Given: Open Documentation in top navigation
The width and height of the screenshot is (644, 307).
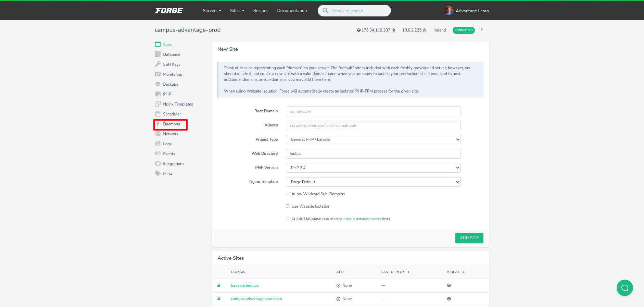Looking at the screenshot, I should pyautogui.click(x=292, y=11).
